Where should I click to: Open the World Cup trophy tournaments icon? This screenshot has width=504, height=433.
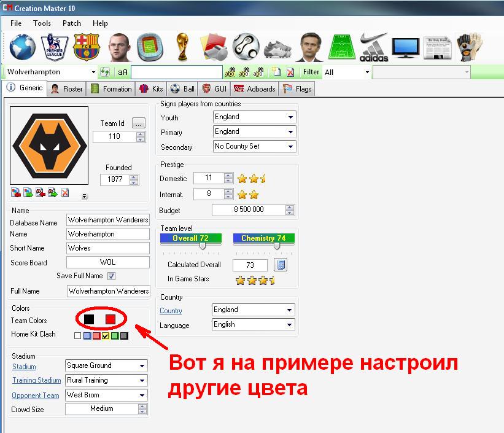click(182, 47)
